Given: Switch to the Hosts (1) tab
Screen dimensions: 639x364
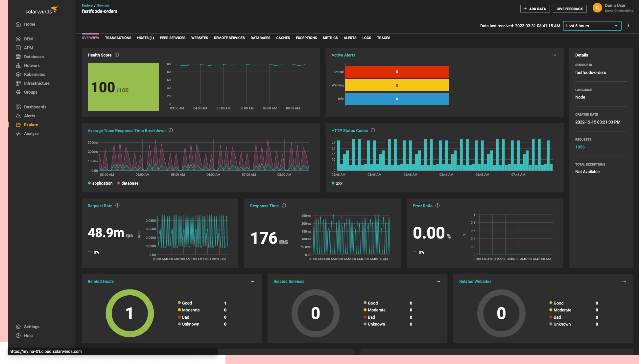Looking at the screenshot, I should pos(145,38).
